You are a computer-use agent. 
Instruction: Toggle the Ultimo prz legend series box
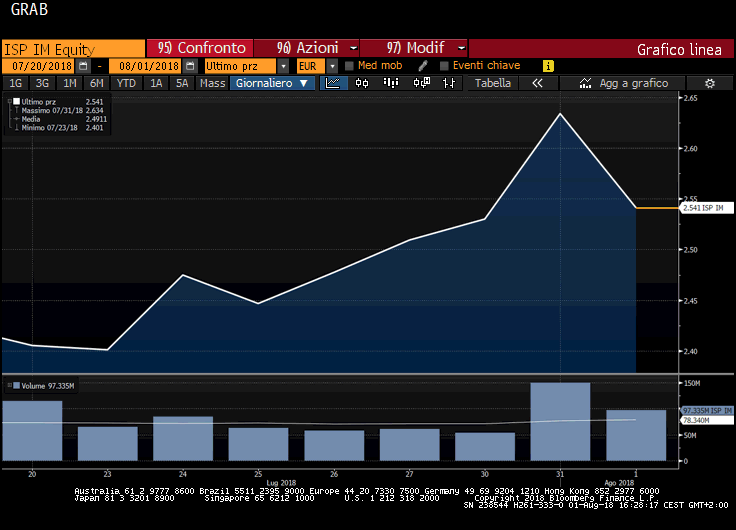tap(16, 102)
